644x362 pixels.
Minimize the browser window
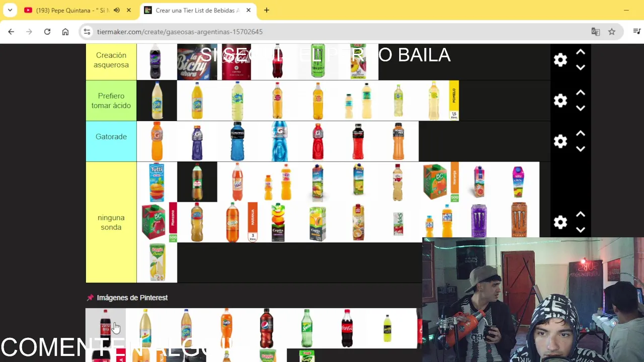point(626,10)
